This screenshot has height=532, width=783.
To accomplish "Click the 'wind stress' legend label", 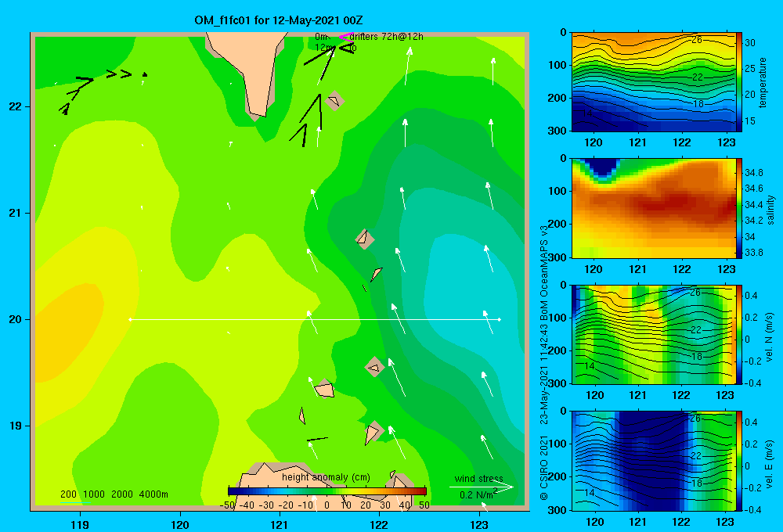I will pyautogui.click(x=478, y=479).
